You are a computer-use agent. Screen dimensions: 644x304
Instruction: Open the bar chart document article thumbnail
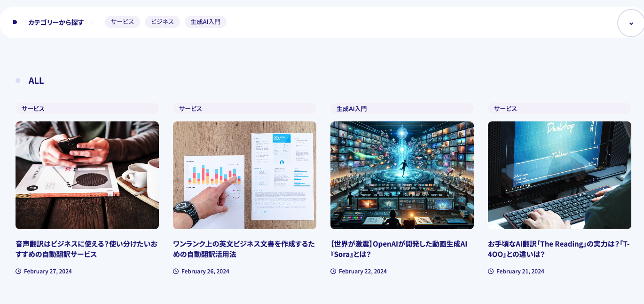point(244,175)
